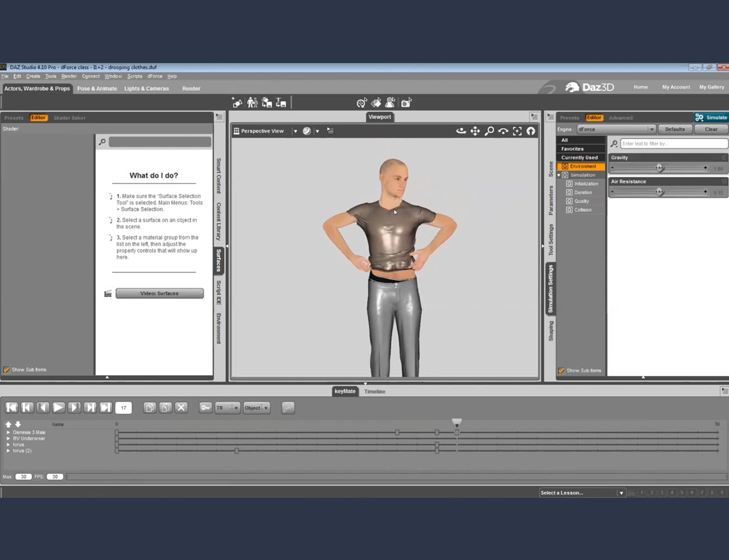Select the viewport orbit/rotate camera icon
729x560 pixels.
461,130
